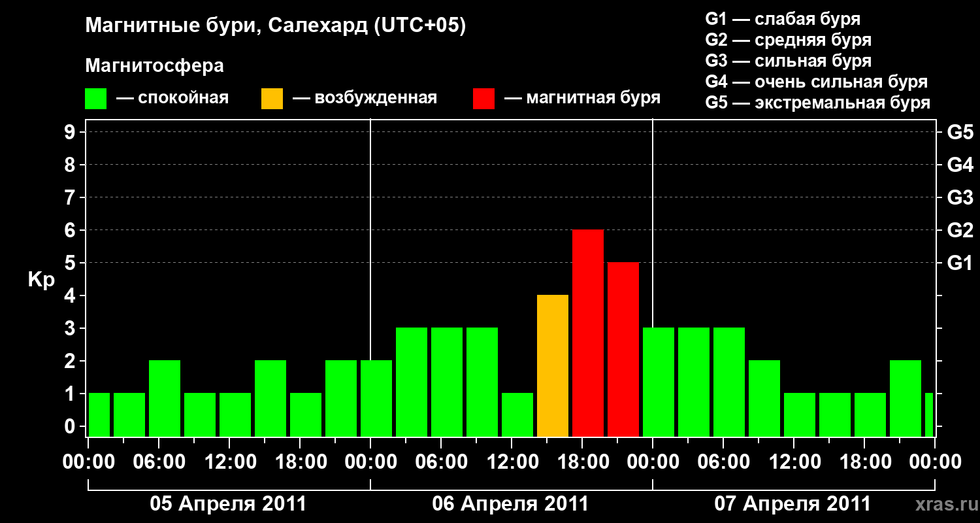Click the G2 right-axis label
980x523 pixels.
click(960, 230)
